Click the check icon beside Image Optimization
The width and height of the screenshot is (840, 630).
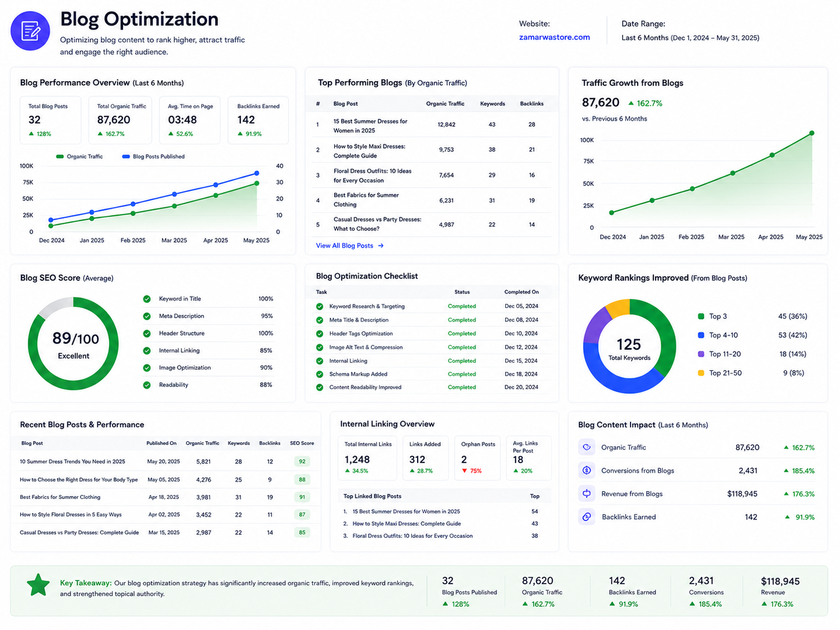pos(147,368)
